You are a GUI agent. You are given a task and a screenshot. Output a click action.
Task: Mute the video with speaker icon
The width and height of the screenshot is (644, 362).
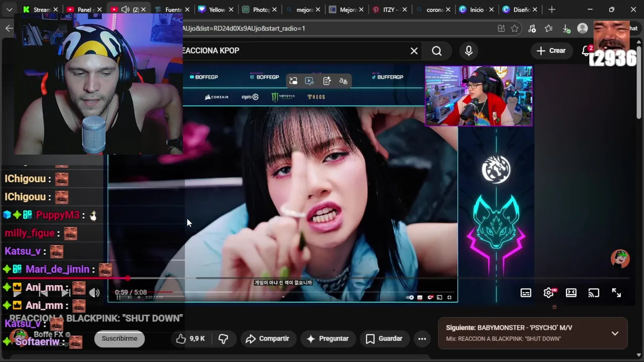94,293
